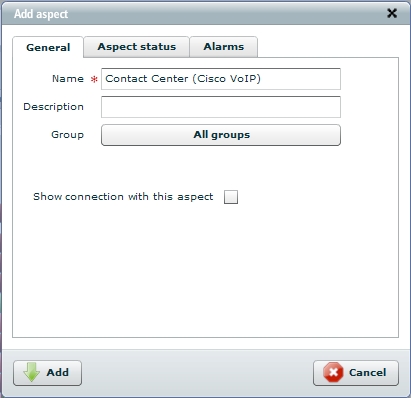Click into the empty Description field

221,107
